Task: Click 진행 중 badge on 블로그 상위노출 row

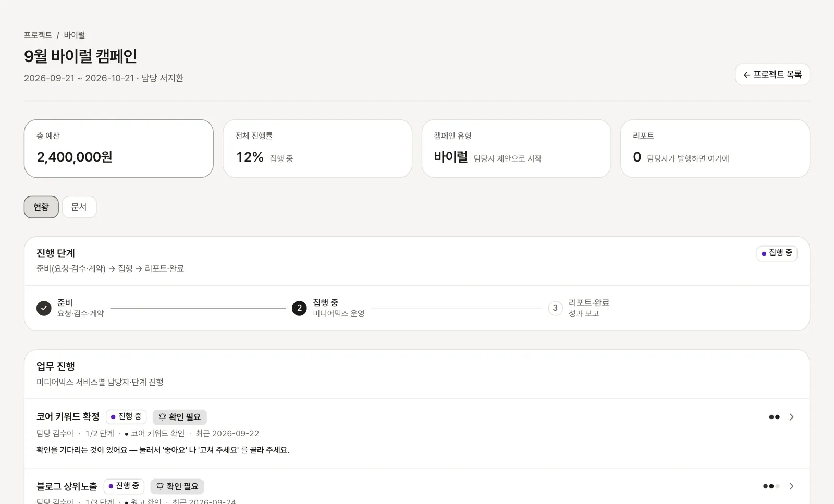Action: coord(124,486)
